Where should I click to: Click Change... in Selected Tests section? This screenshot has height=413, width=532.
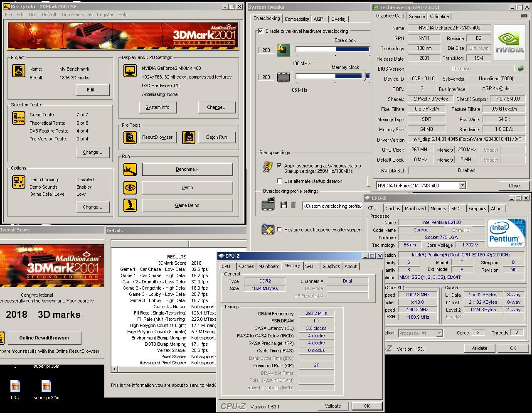[x=93, y=152]
